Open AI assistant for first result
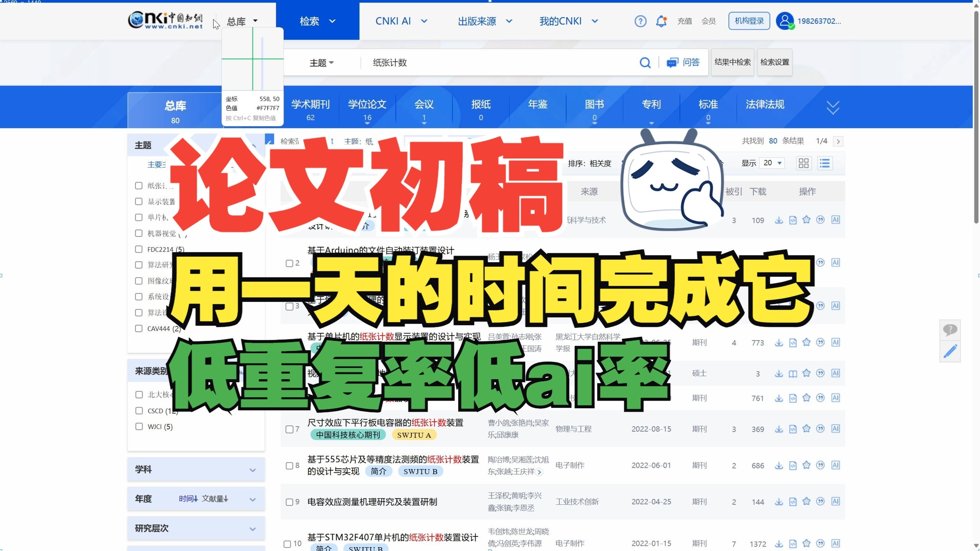Image resolution: width=980 pixels, height=551 pixels. (x=835, y=220)
